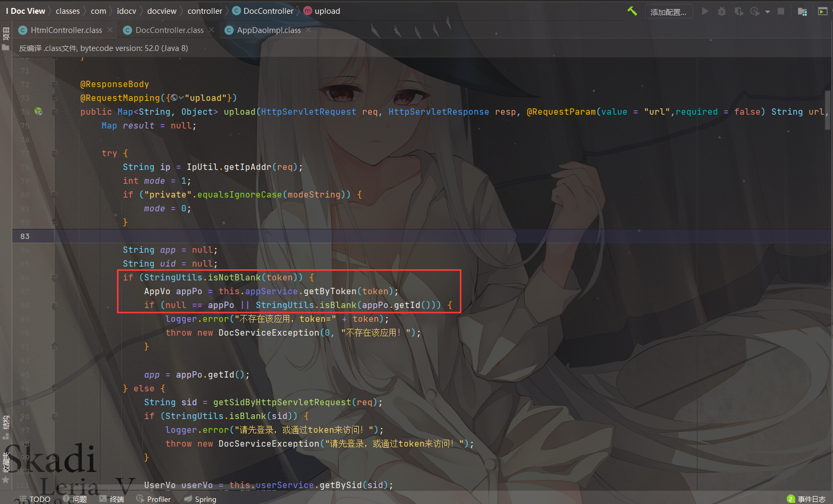Open the 问题 problems tool window
The width and height of the screenshot is (833, 504).
(x=74, y=499)
